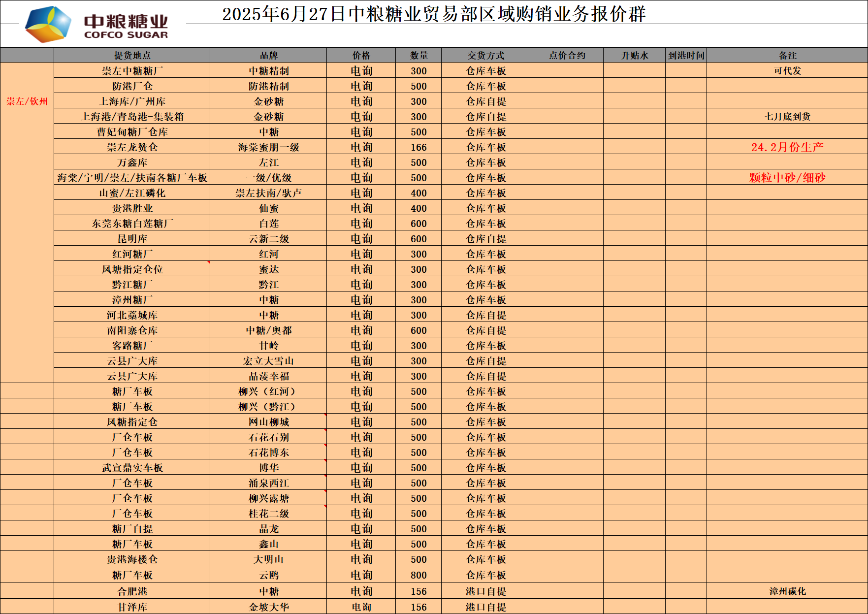Click the 漳州碳化 remark cell

pyautogui.click(x=787, y=591)
